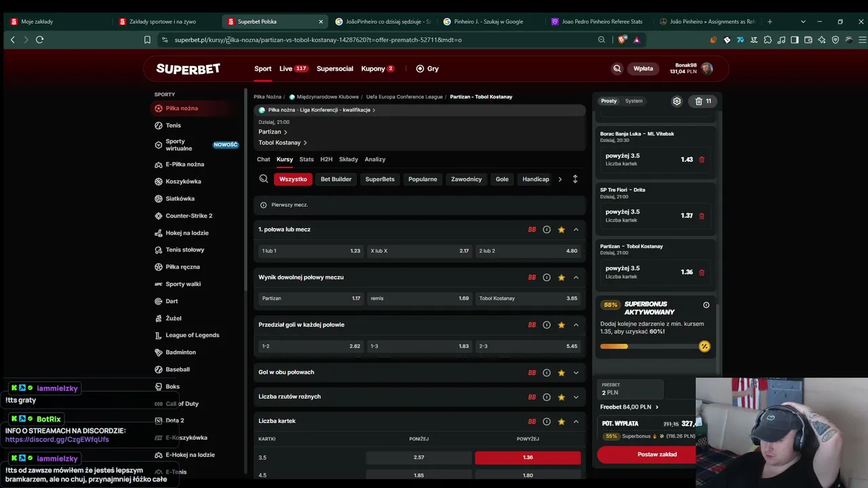Open Uefa Europa Conference League breadcrumb
868x488 pixels.
[404, 97]
